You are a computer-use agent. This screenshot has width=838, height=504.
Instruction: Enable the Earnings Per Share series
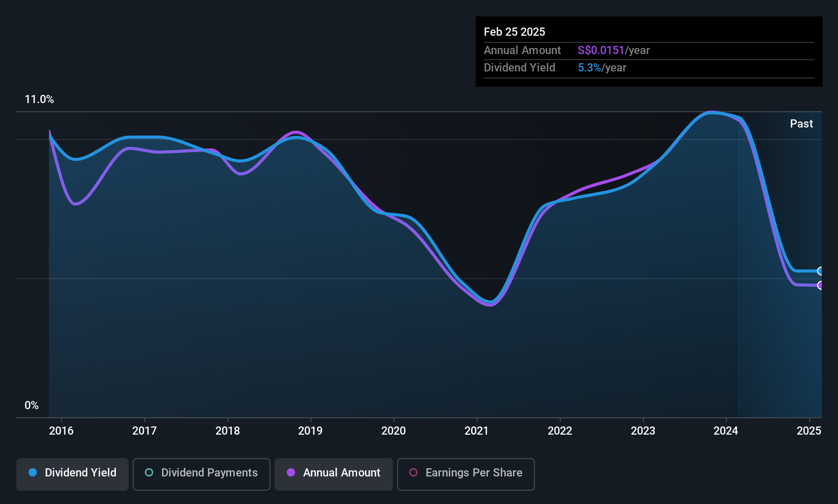coord(465,474)
